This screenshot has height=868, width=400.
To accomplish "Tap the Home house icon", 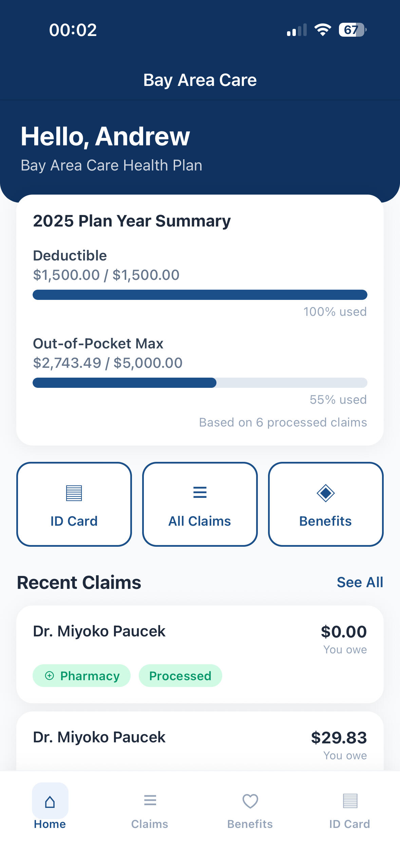I will [x=50, y=802].
